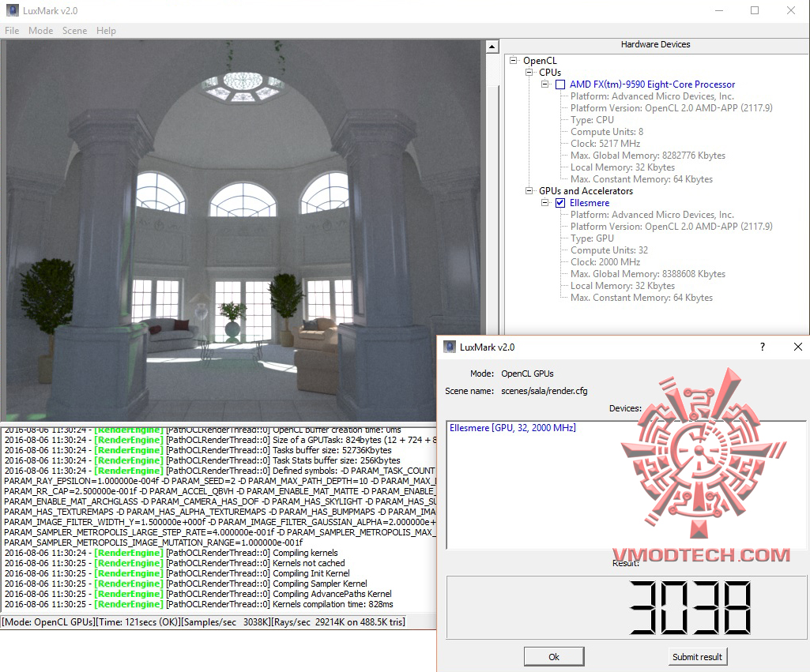Click 'Type: GPU' row
This screenshot has width=810, height=672.
pyautogui.click(x=592, y=238)
